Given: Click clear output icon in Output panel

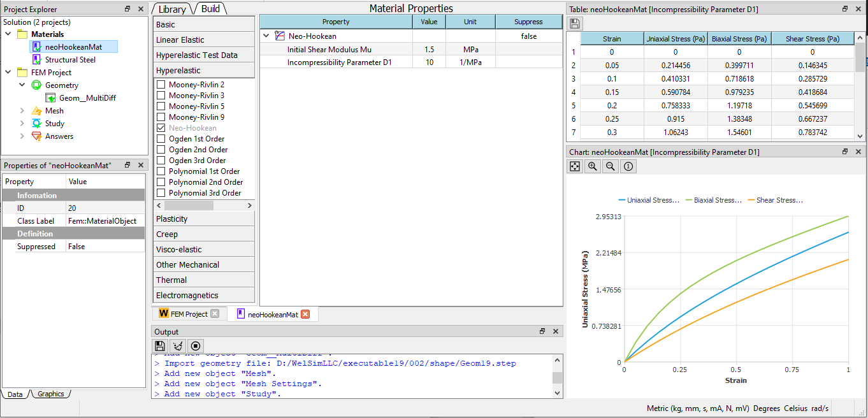Looking at the screenshot, I should [178, 346].
